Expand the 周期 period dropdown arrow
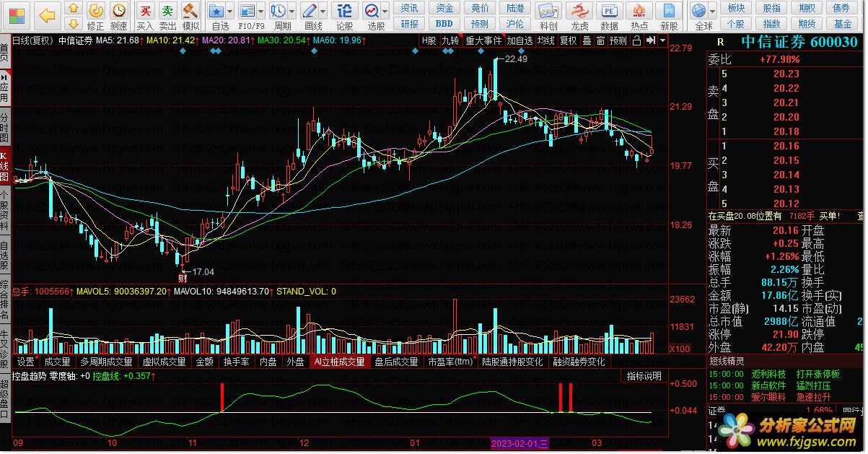 tap(291, 12)
